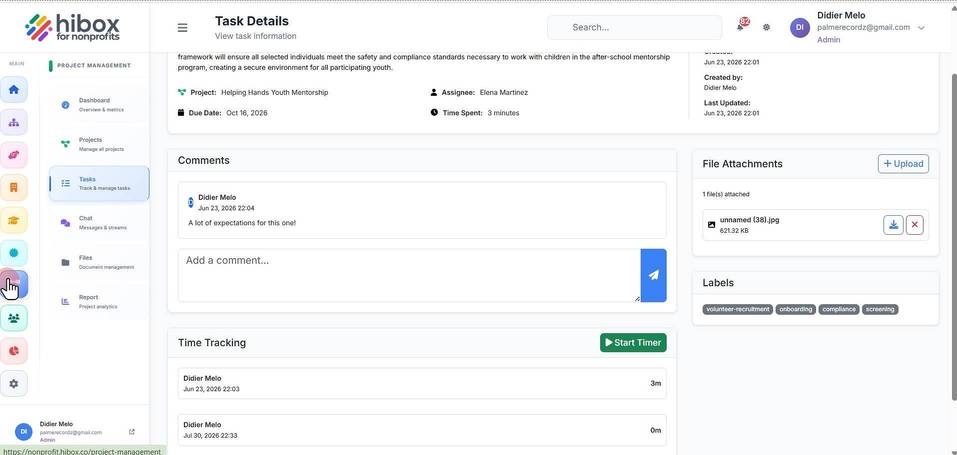Screen dimensions: 957x455
Task: Click the screening label
Action: click(880, 310)
